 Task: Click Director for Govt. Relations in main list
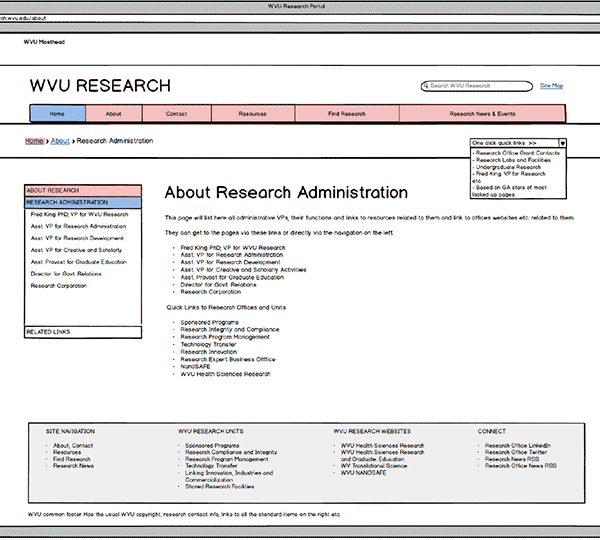point(218,285)
